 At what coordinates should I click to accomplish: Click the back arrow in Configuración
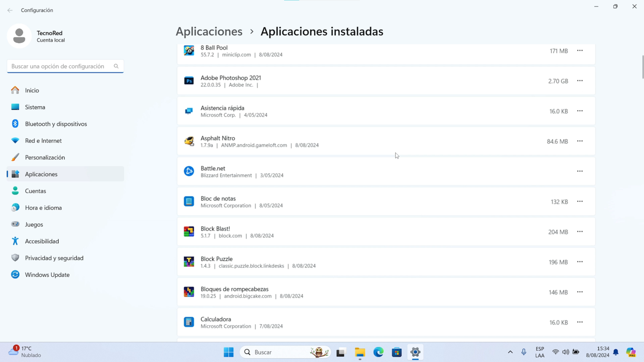10,10
